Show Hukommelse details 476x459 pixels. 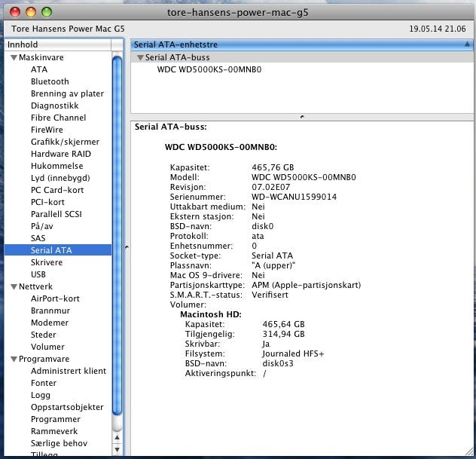56,166
